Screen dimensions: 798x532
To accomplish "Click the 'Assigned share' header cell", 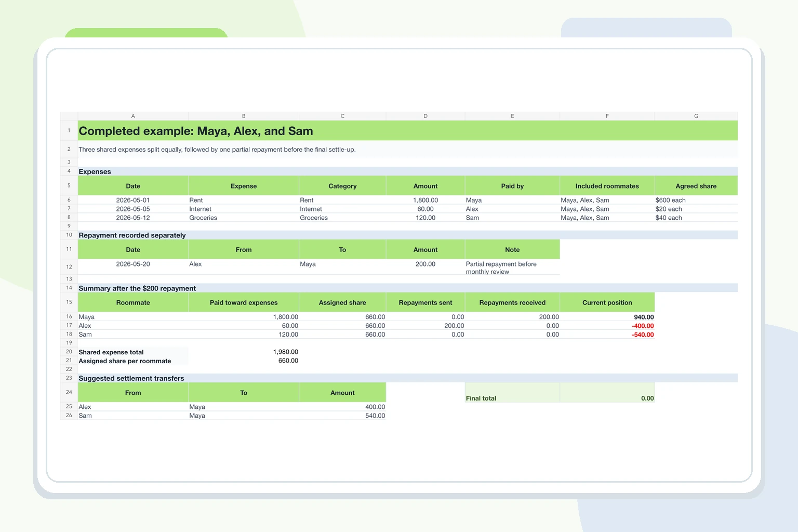I will [x=342, y=302].
